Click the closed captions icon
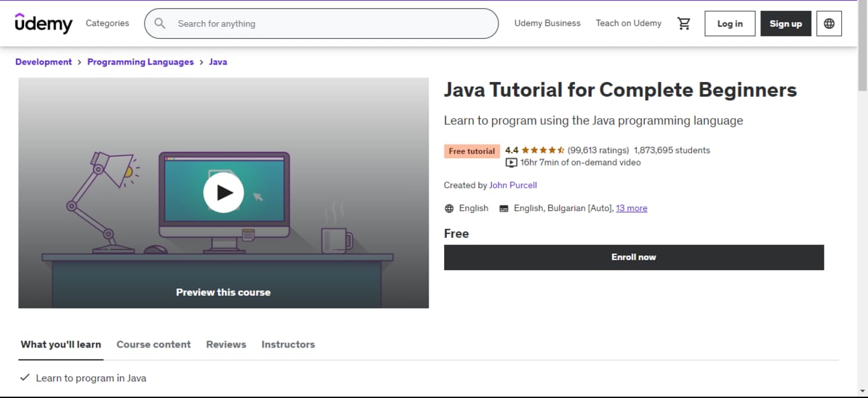 (x=504, y=208)
